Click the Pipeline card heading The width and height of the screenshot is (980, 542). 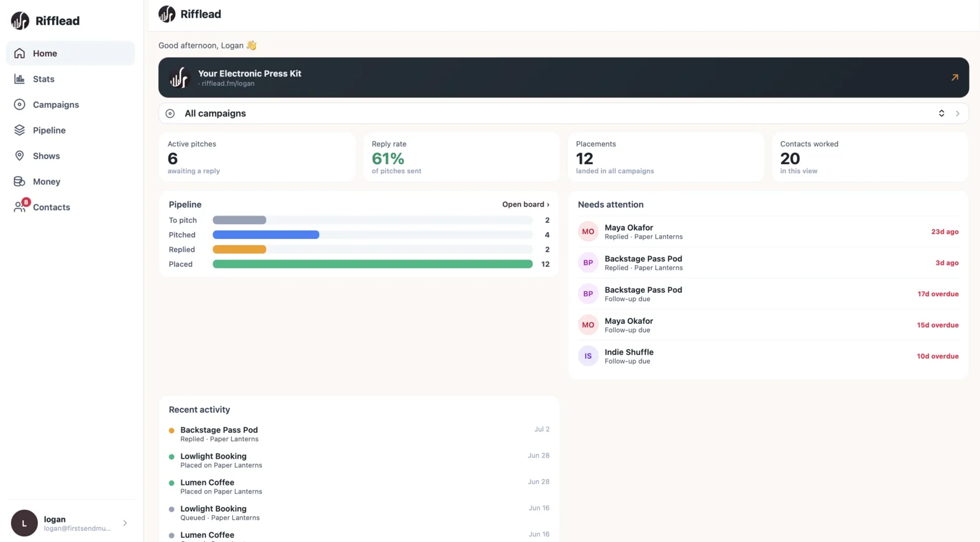coord(185,205)
